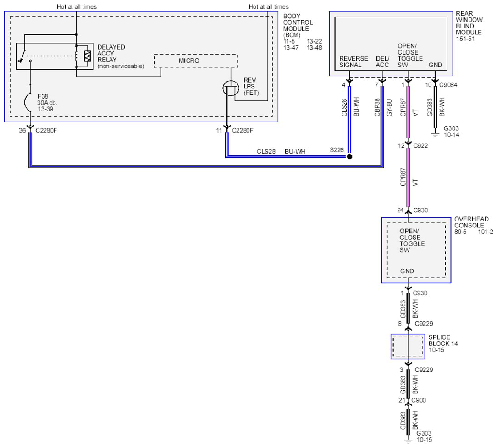497x448 pixels.
Task: Click the violet wire between C9084 and C922
Action: point(408,112)
